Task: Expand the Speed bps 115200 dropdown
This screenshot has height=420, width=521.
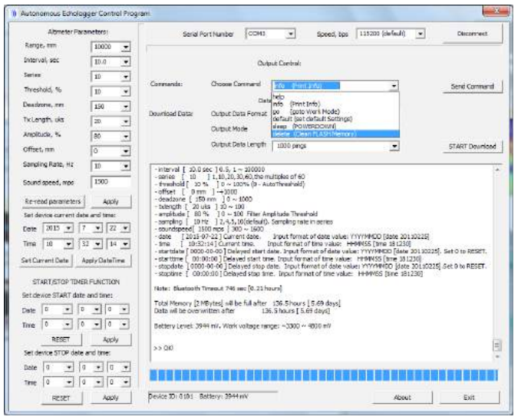Action: tap(420, 34)
